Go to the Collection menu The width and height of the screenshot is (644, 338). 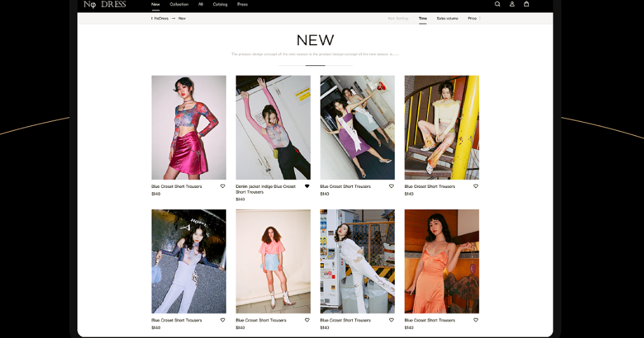pos(179,4)
